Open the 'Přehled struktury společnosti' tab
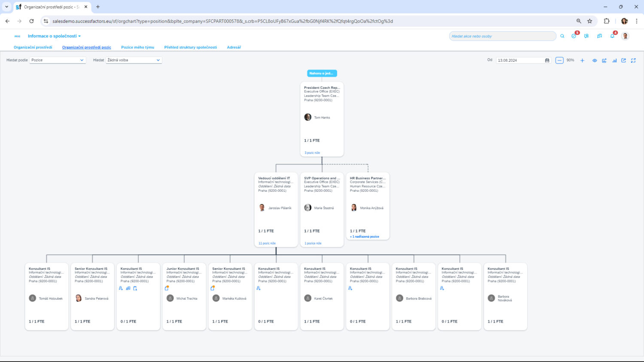This screenshot has width=644, height=362. click(190, 47)
